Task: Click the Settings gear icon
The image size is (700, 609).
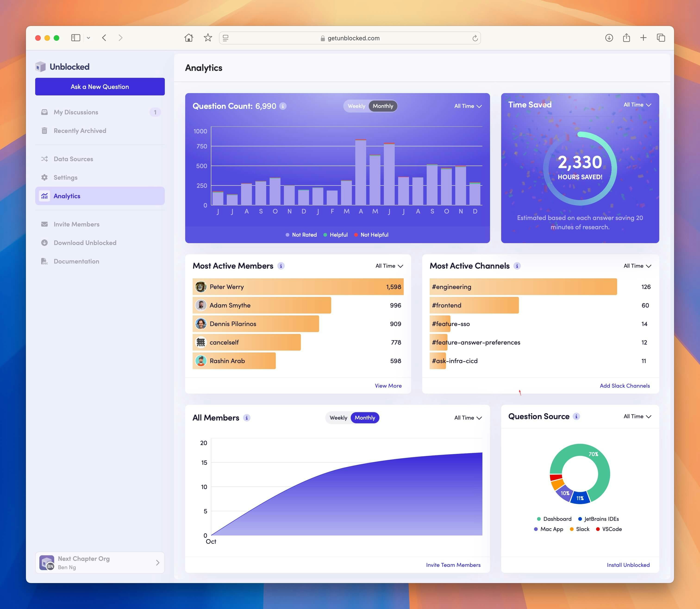Action: pos(44,177)
